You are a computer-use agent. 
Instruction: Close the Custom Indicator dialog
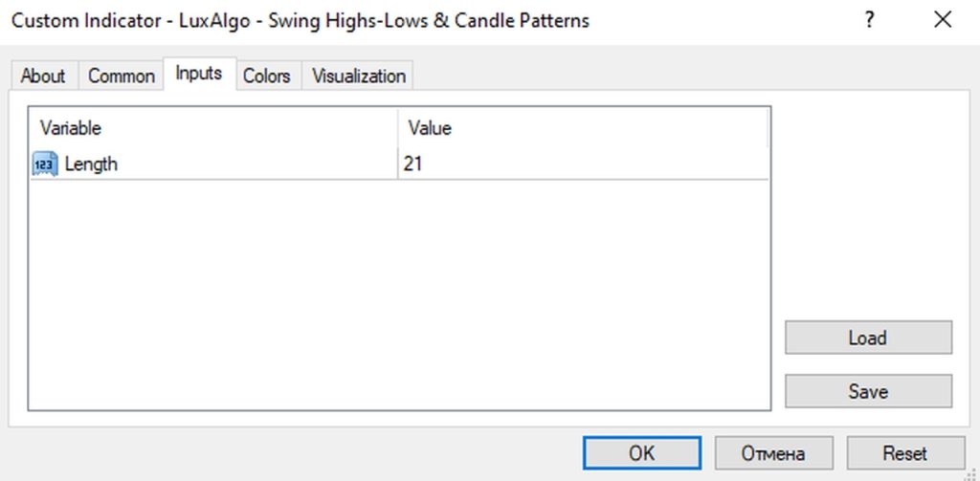coord(943,21)
